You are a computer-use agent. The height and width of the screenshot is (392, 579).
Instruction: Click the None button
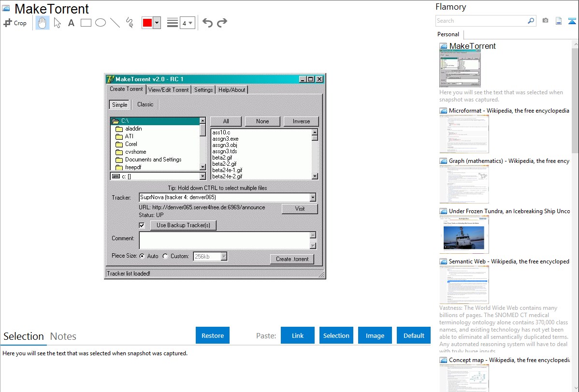click(262, 121)
